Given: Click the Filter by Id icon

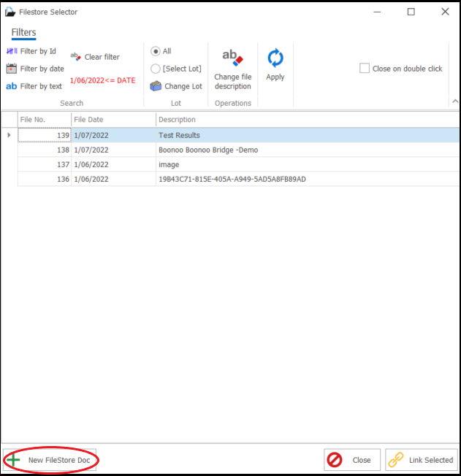Looking at the screenshot, I should (12, 51).
